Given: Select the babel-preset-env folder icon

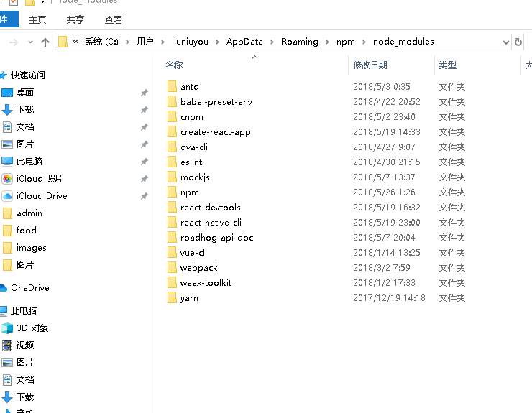Looking at the screenshot, I should pos(172,101).
